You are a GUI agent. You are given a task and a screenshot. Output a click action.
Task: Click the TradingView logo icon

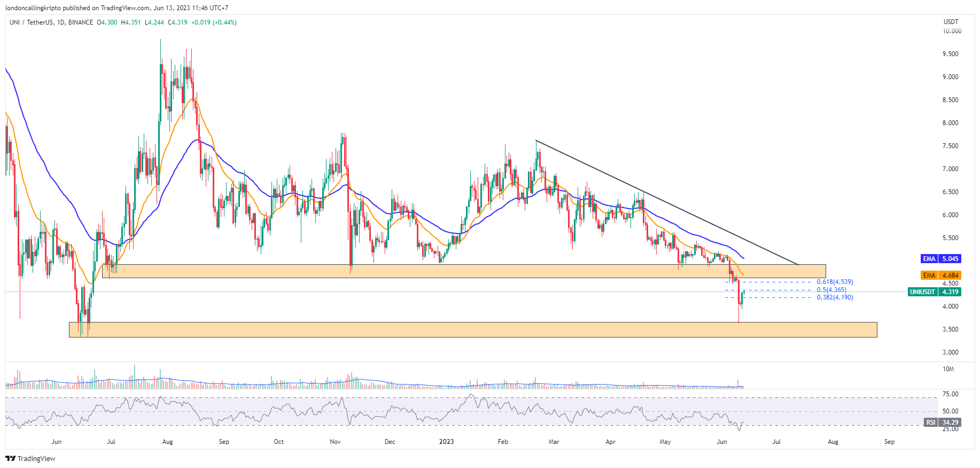tap(10, 458)
